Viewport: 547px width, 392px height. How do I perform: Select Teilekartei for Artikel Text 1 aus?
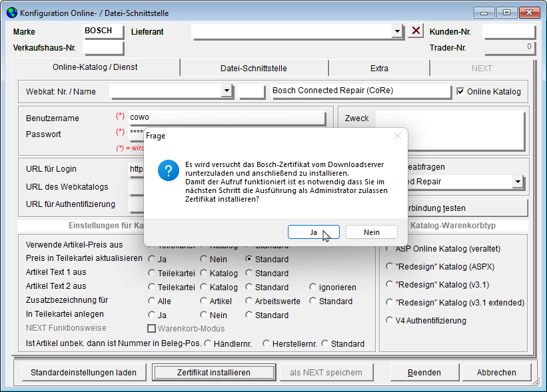(x=151, y=273)
